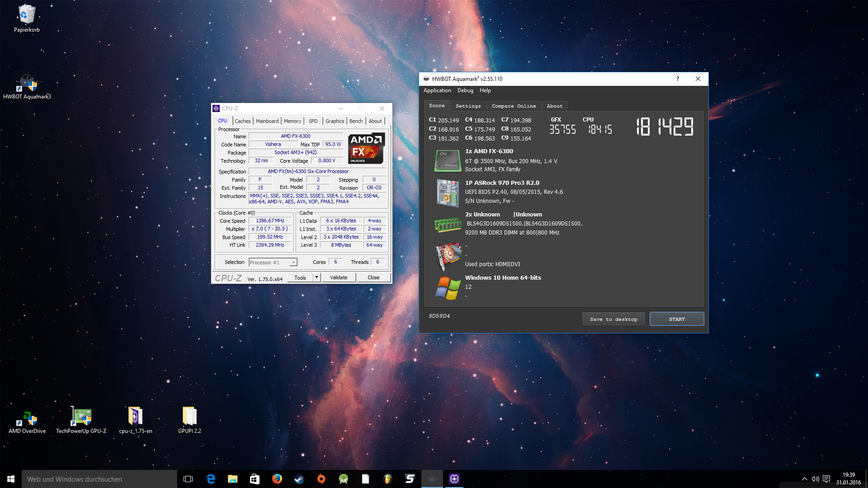
Task: Click the question mark help button in Aquamark
Action: click(677, 79)
